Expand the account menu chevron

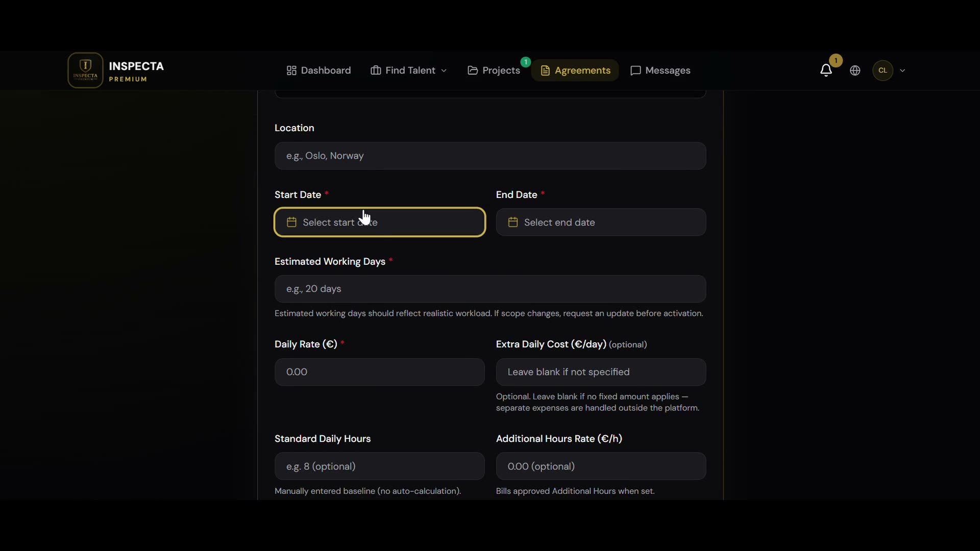902,70
